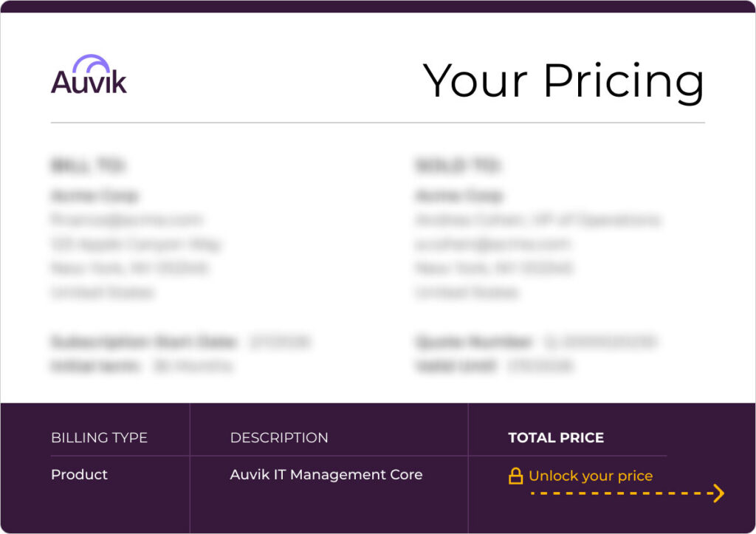The width and height of the screenshot is (756, 534).
Task: Click the DESCRIPTION column header
Action: coord(279,438)
